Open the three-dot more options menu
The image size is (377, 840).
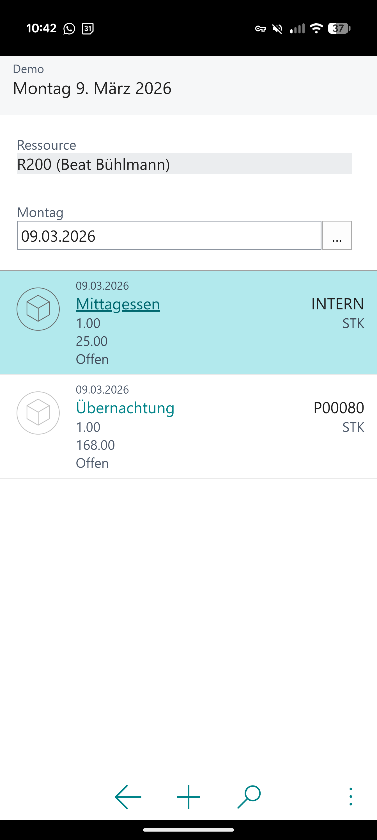pyautogui.click(x=350, y=797)
